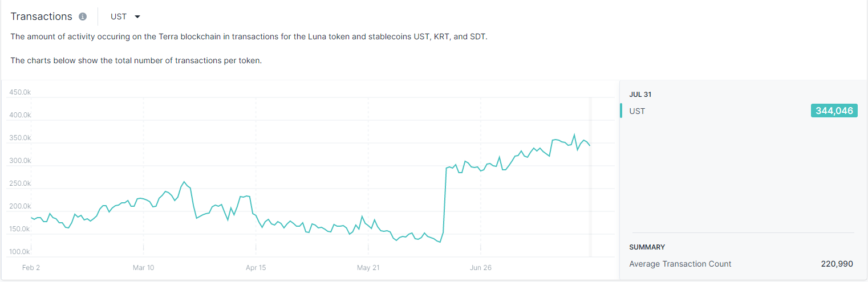The image size is (868, 282).
Task: Select the May 21 x-axis label
Action: coord(368,268)
